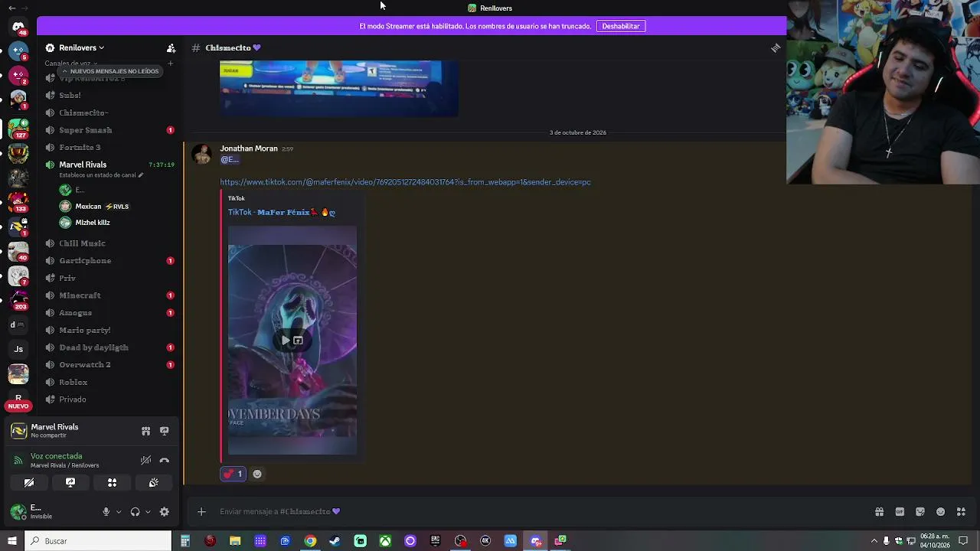Expand headphone output options arrow
Viewport: 980px width, 551px height.
(148, 512)
